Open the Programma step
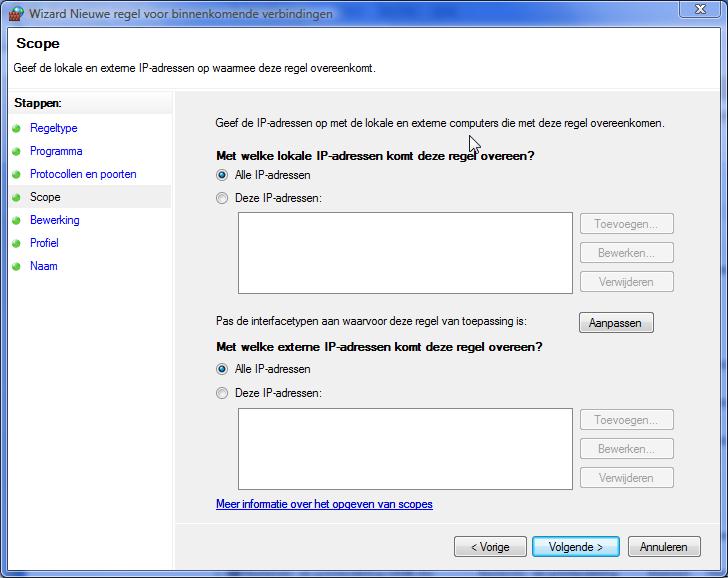This screenshot has width=728, height=578. click(x=56, y=151)
